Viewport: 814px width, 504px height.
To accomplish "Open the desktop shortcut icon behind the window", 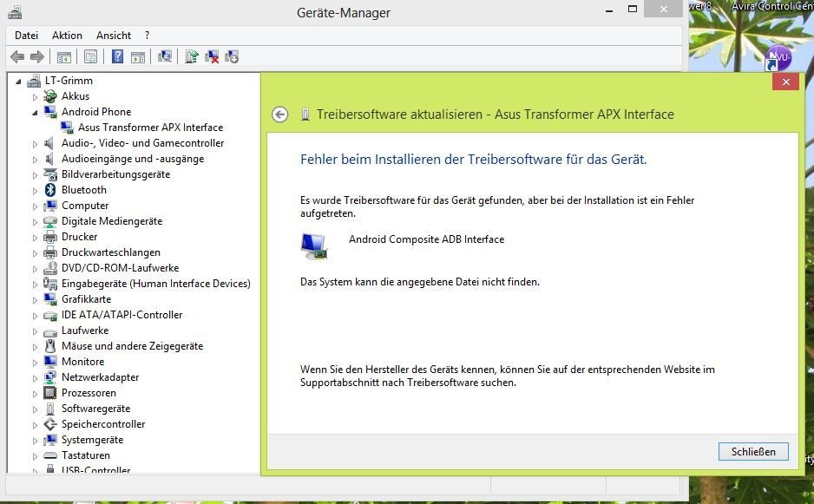I will (x=778, y=57).
